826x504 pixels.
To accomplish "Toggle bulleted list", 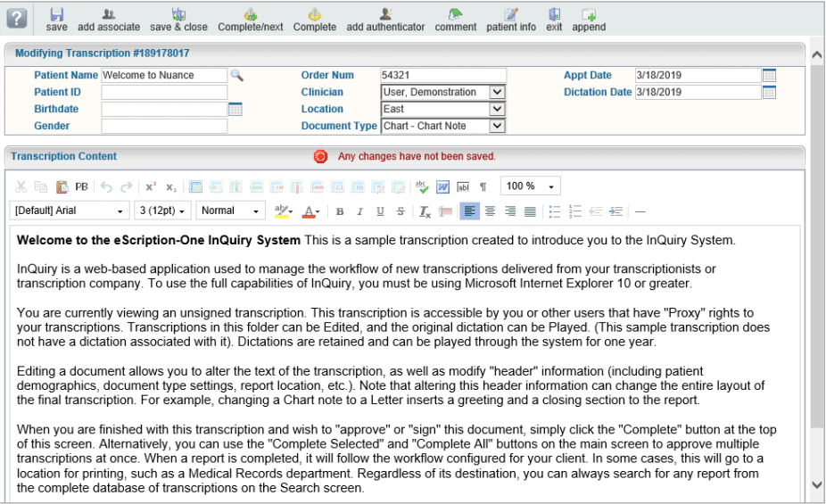I will tap(554, 211).
